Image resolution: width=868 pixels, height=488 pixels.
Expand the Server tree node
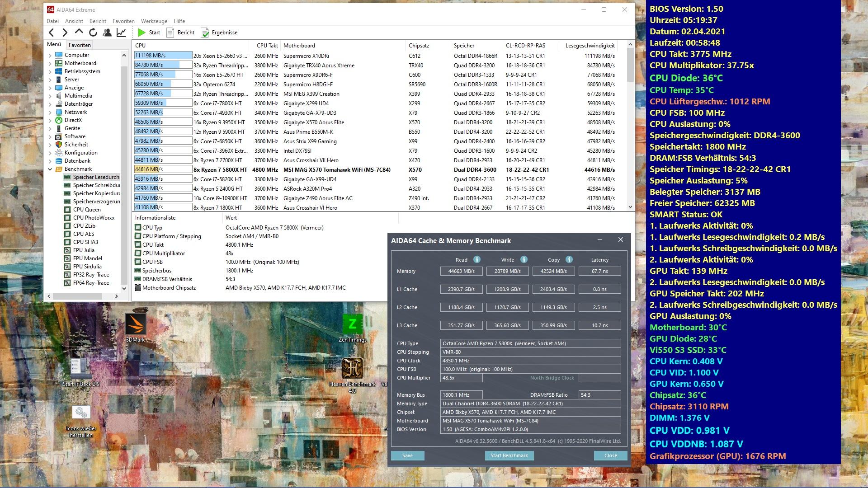coord(50,80)
